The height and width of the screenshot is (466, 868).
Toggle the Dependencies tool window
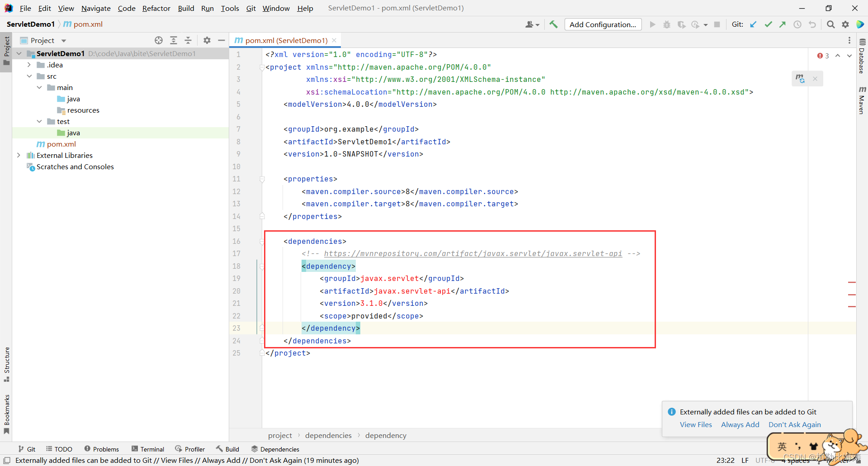pyautogui.click(x=279, y=449)
